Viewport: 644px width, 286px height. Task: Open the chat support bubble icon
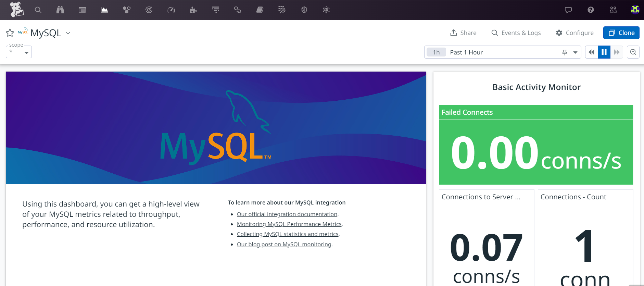click(x=568, y=10)
